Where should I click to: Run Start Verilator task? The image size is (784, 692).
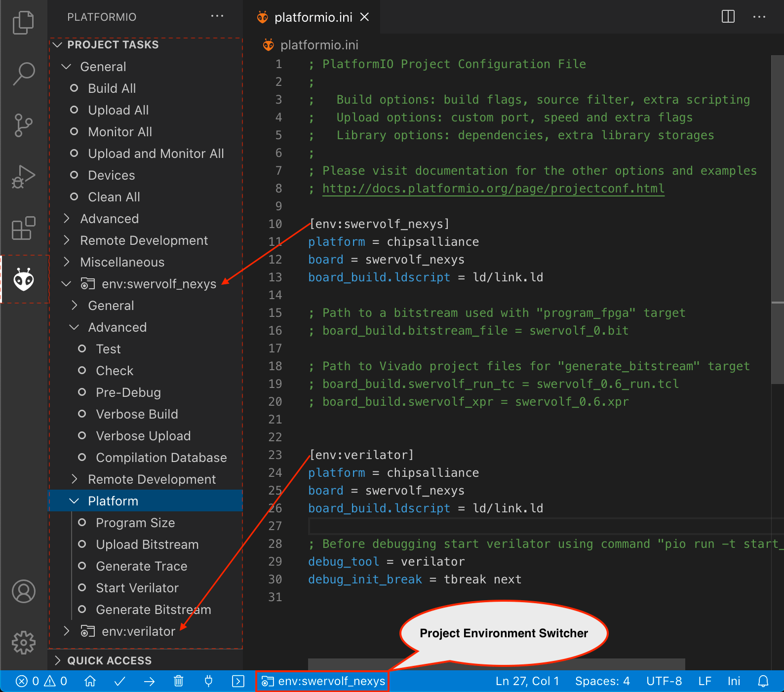[146, 588]
